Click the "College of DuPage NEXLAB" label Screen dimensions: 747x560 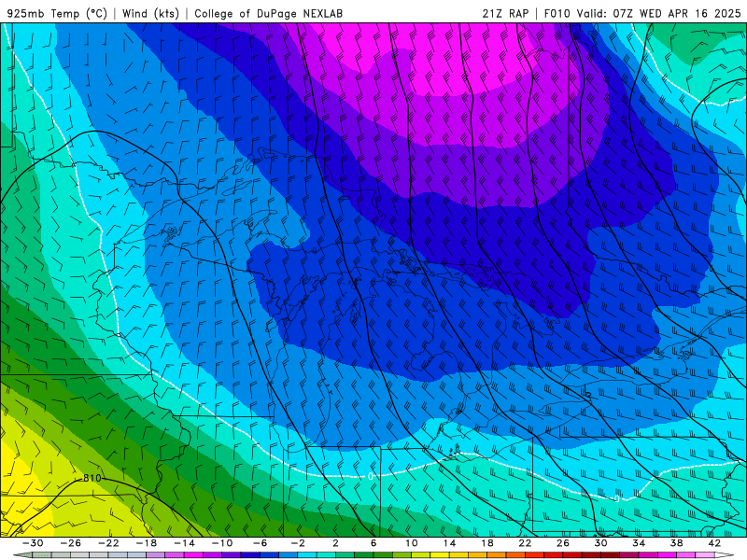click(x=268, y=14)
